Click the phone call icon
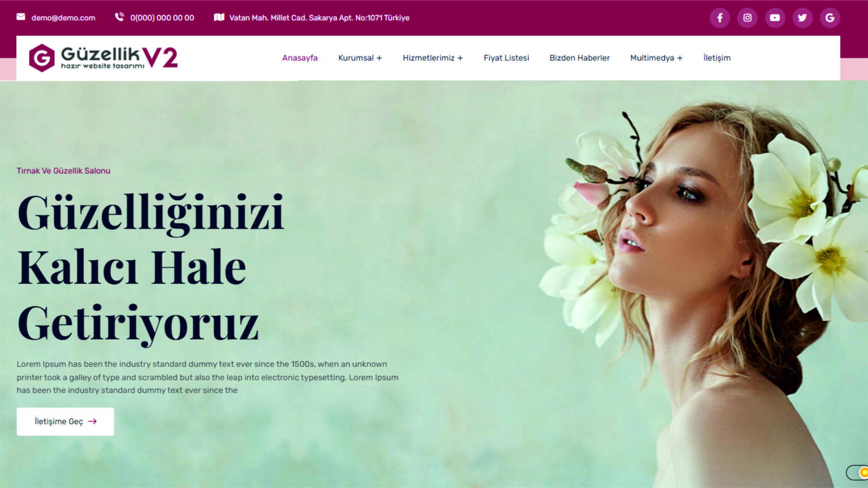This screenshot has width=868, height=488. coord(119,17)
